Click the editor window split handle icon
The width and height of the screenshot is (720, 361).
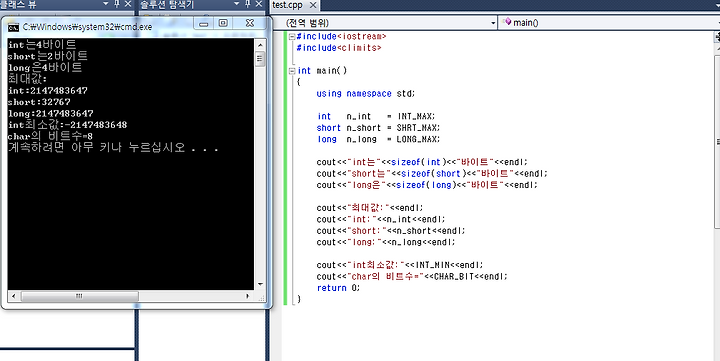pos(717,37)
